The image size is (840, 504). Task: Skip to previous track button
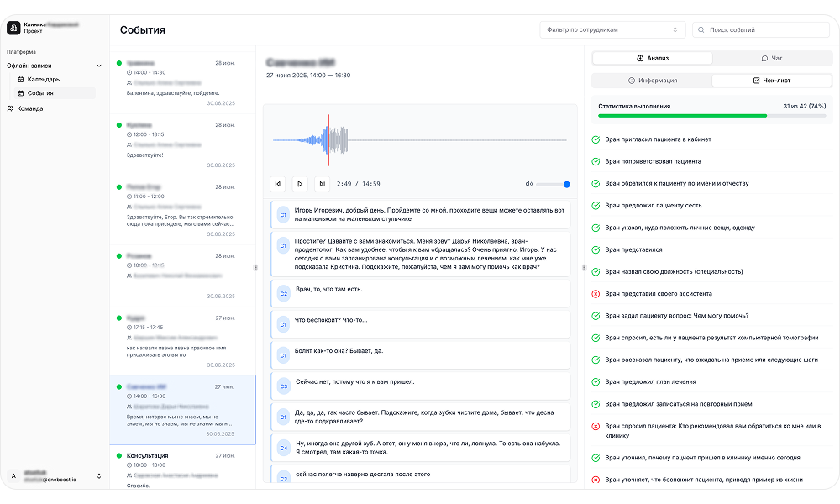tap(277, 184)
